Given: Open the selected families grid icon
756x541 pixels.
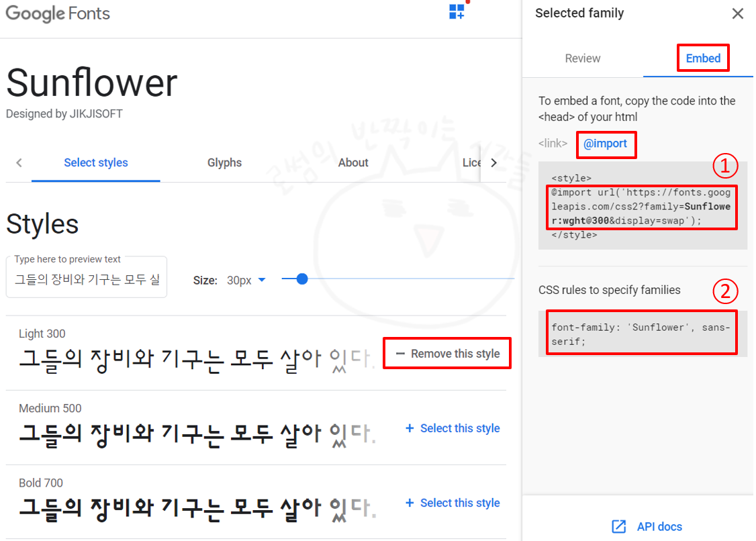Looking at the screenshot, I should tap(457, 11).
